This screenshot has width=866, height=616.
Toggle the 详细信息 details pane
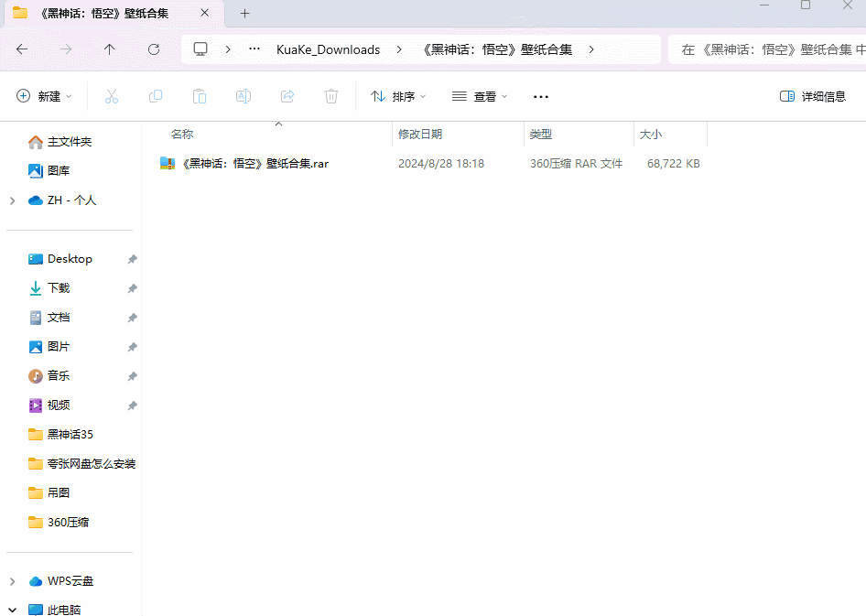click(x=812, y=97)
